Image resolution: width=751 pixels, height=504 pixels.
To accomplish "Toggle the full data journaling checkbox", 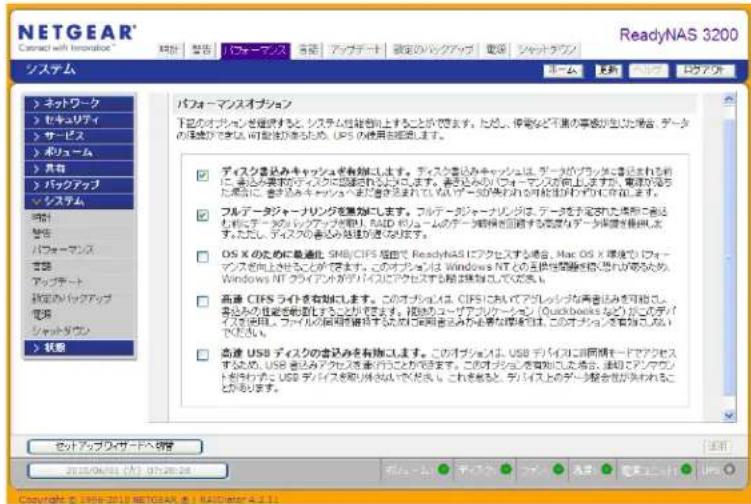I will tap(203, 216).
